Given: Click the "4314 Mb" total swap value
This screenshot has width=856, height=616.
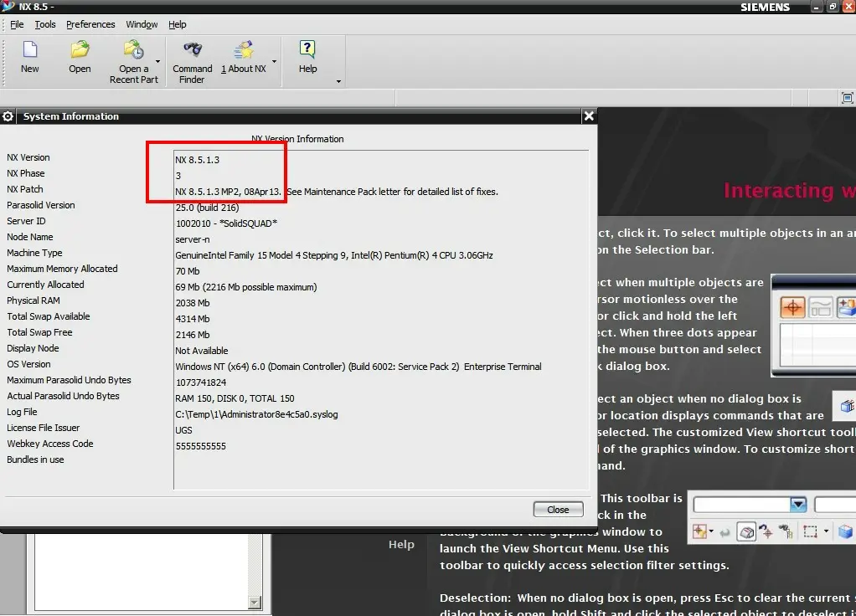Looking at the screenshot, I should point(192,319).
